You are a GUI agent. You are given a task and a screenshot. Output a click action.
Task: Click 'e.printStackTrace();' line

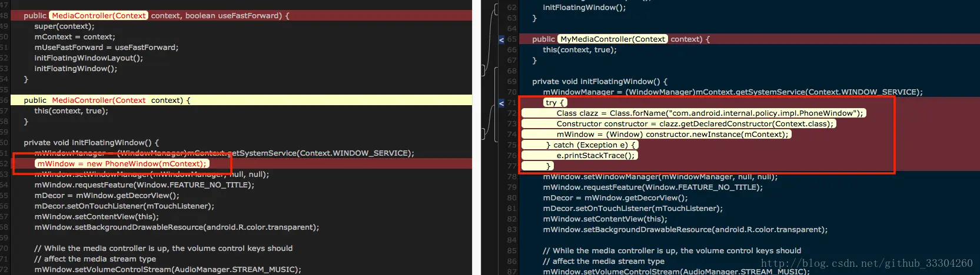click(596, 156)
